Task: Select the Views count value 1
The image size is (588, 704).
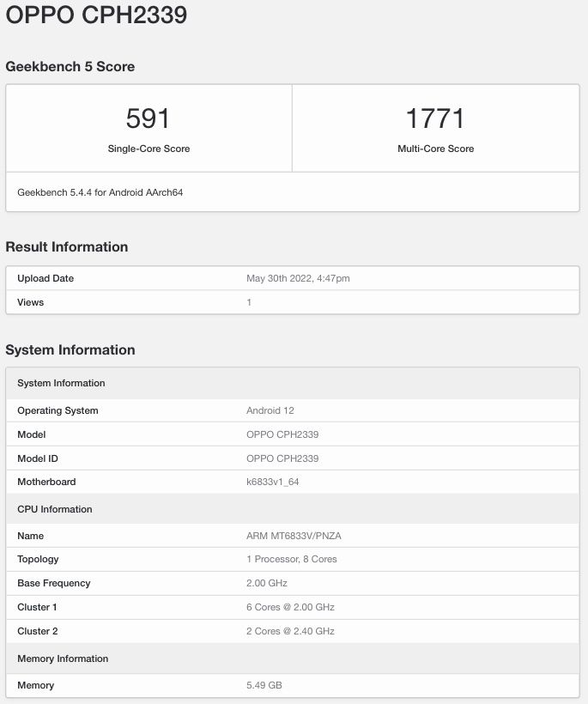Action: tap(249, 302)
